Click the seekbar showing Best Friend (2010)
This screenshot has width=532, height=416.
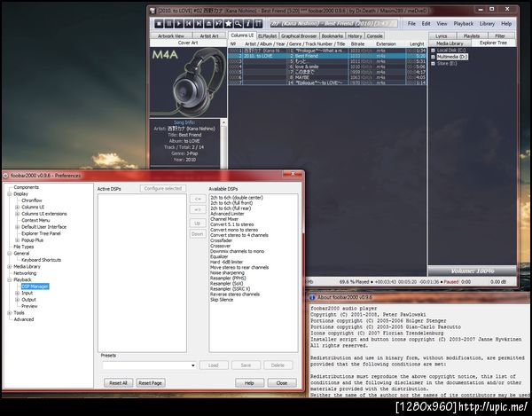(x=333, y=23)
